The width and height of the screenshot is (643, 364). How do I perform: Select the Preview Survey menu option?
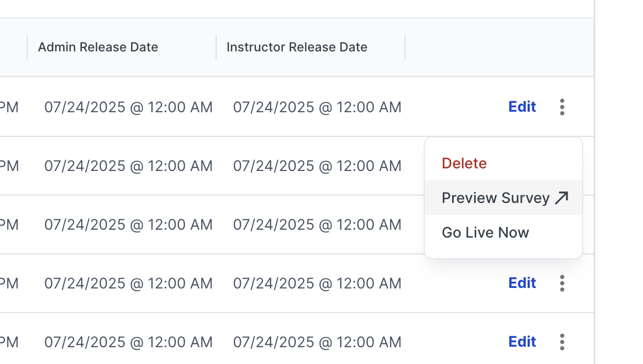click(495, 198)
